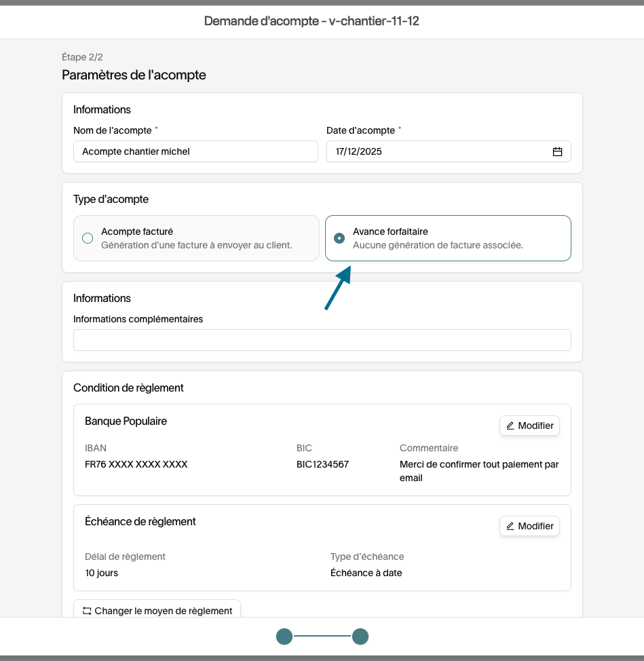Select the Acompte facturé radio button

click(88, 238)
